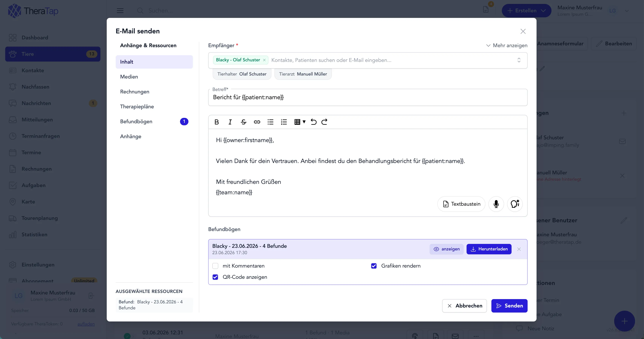Open Kontakte in the sidebar
Viewport: 644px width, 339px height.
pyautogui.click(x=53, y=70)
